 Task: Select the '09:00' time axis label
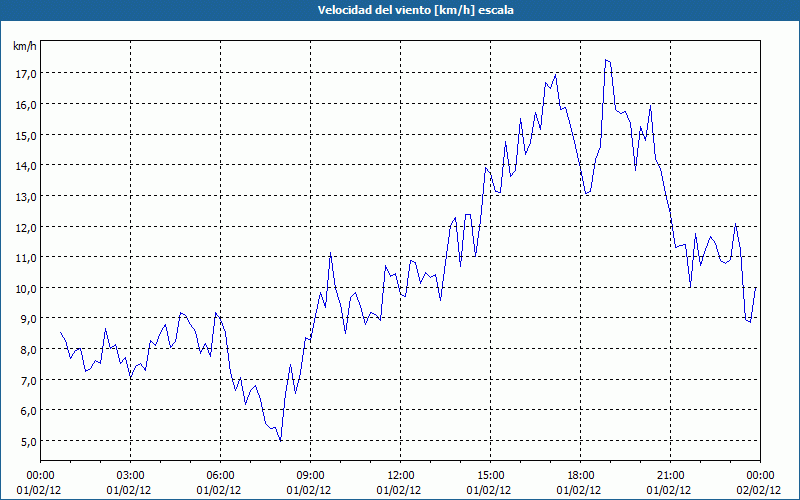(310, 476)
